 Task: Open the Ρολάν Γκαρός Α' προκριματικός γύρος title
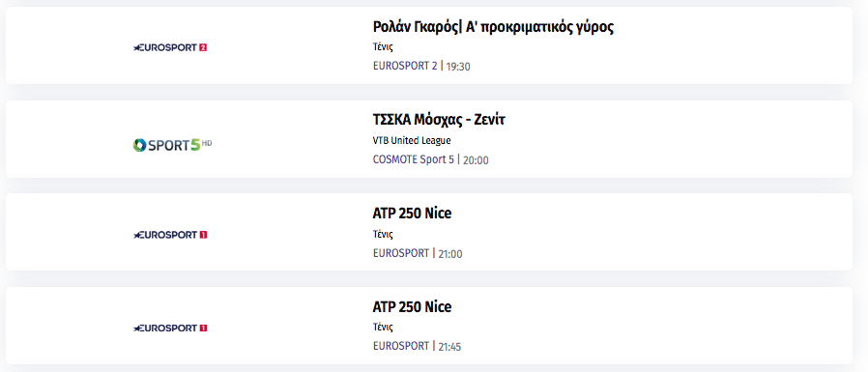pos(493,27)
